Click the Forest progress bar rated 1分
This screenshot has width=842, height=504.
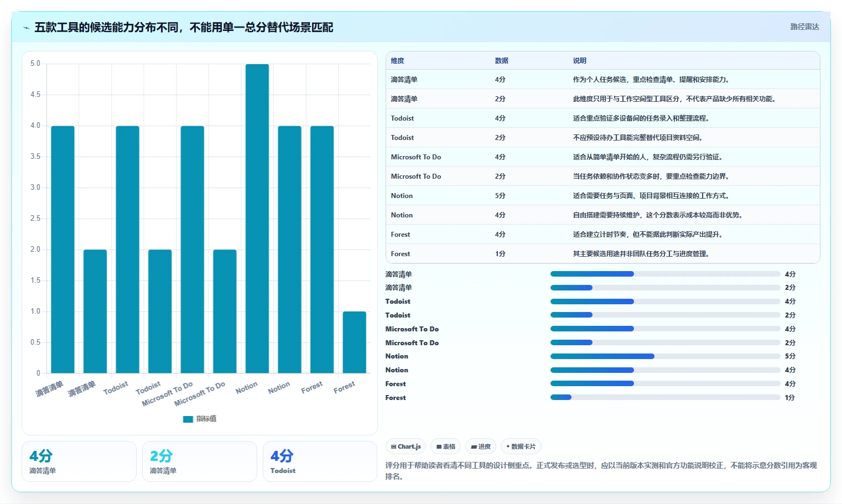click(665, 397)
